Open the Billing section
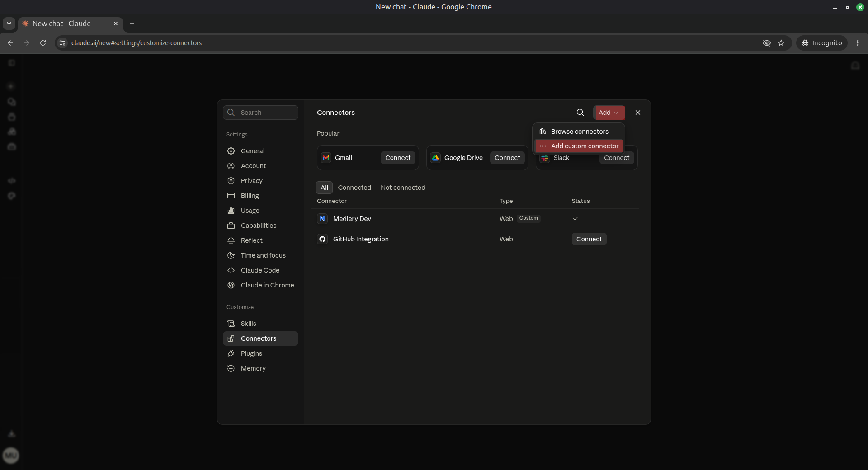Image resolution: width=868 pixels, height=470 pixels. click(260, 196)
